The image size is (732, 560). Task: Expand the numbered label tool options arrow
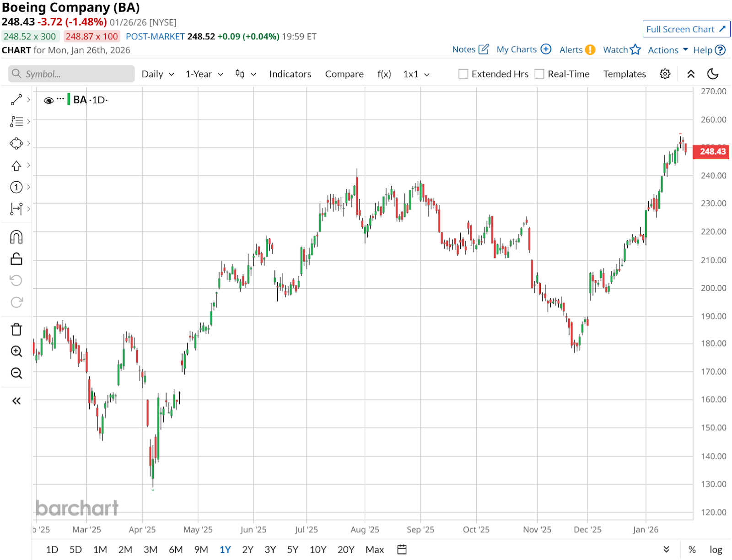click(x=28, y=187)
